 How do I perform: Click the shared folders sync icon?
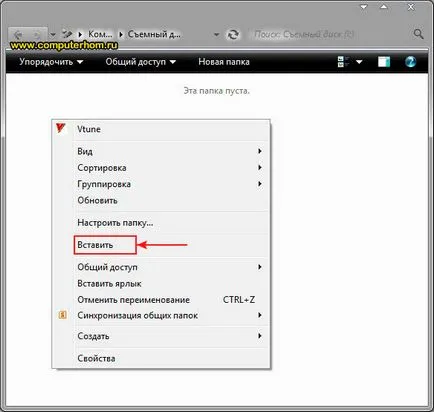62,315
